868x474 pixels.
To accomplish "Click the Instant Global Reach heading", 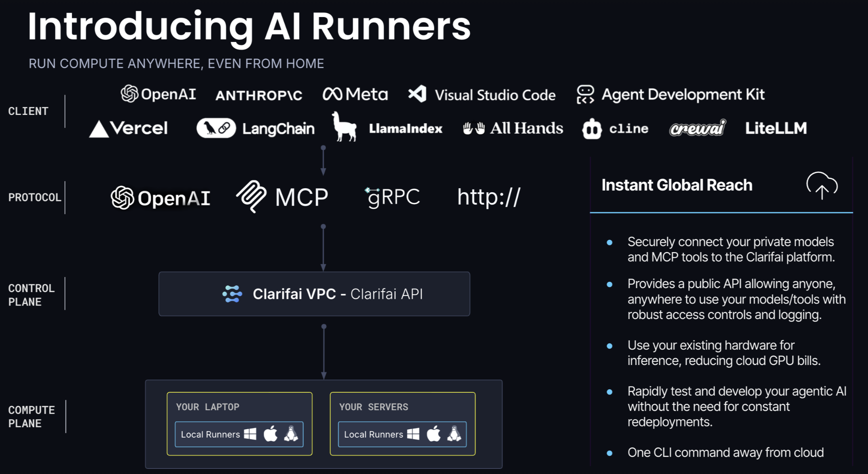I will coord(677,185).
